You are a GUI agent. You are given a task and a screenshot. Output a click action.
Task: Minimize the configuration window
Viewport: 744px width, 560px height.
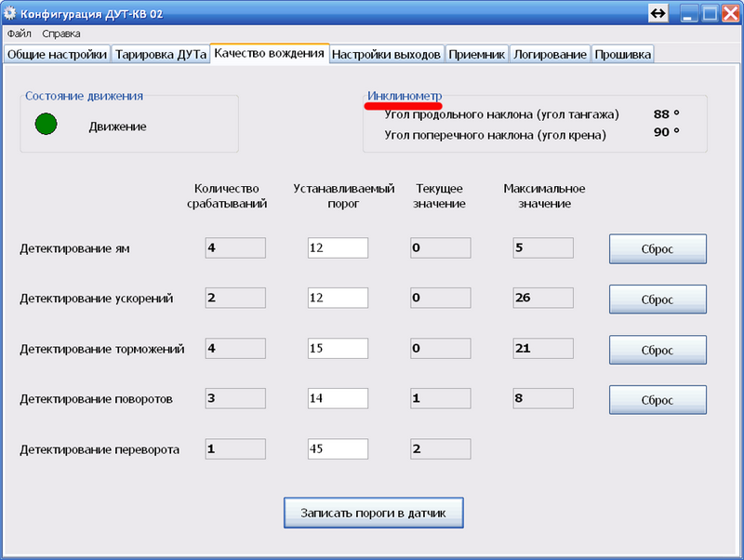pyautogui.click(x=688, y=13)
